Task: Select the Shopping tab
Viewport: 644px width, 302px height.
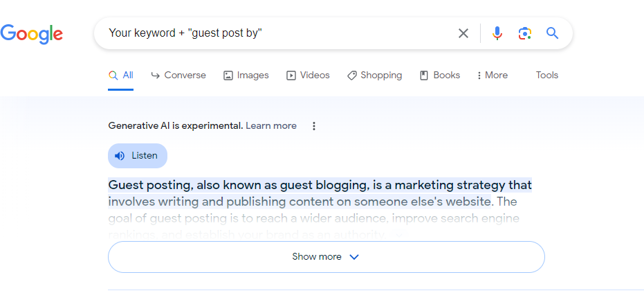Action: pyautogui.click(x=374, y=75)
